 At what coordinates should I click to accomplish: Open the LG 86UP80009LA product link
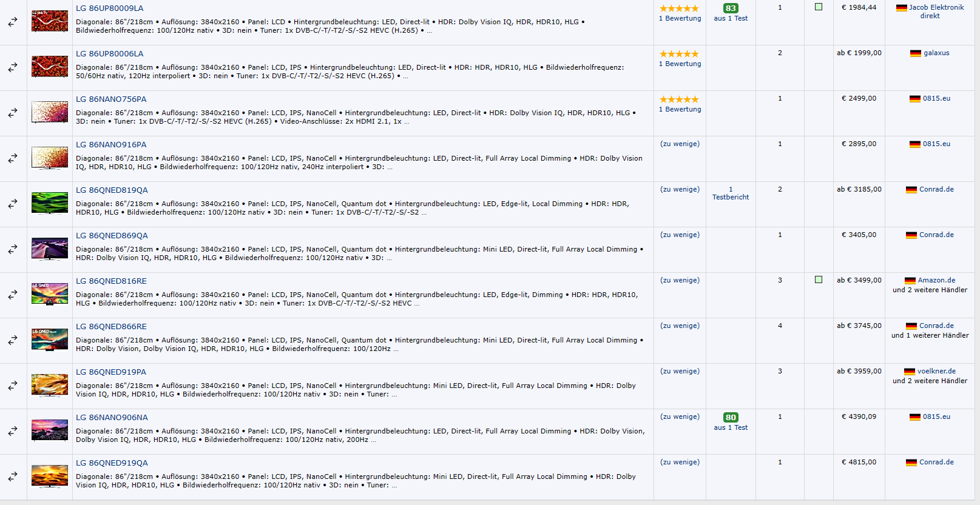pos(110,8)
